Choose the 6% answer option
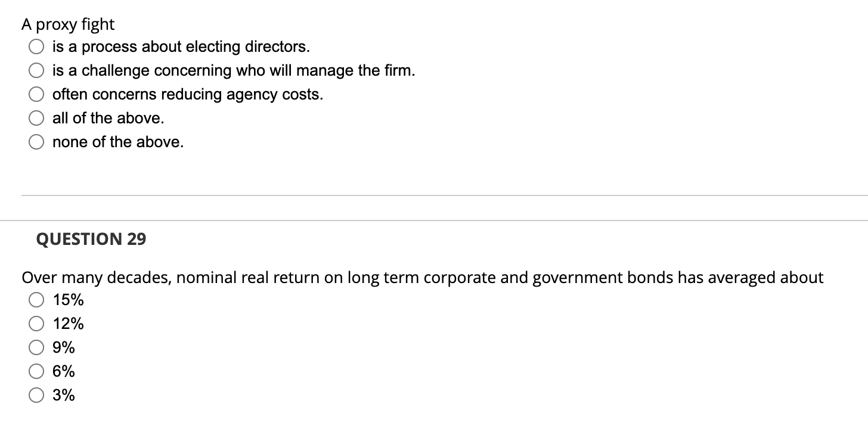The image size is (868, 435). click(x=36, y=370)
